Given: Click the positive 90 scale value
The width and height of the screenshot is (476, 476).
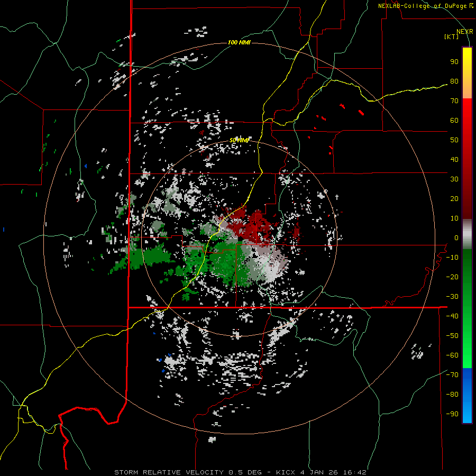Looking at the screenshot, I should click(454, 62).
